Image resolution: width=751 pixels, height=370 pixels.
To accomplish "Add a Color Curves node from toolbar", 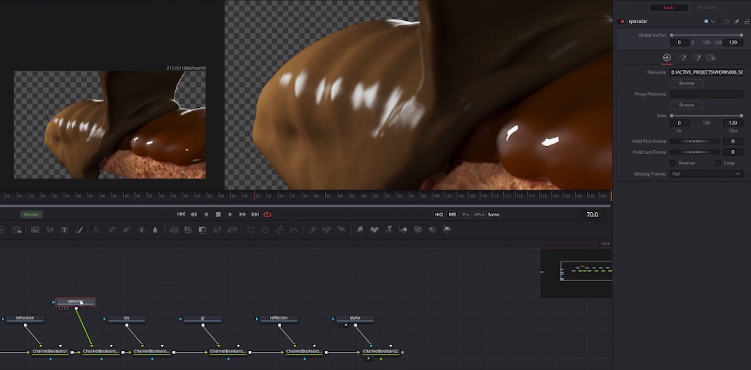I will [112, 230].
